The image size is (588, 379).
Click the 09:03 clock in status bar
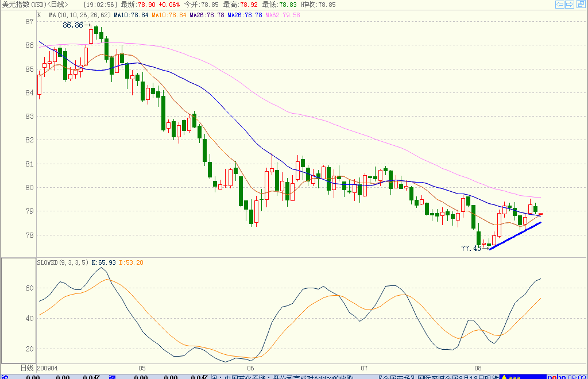click(577, 377)
